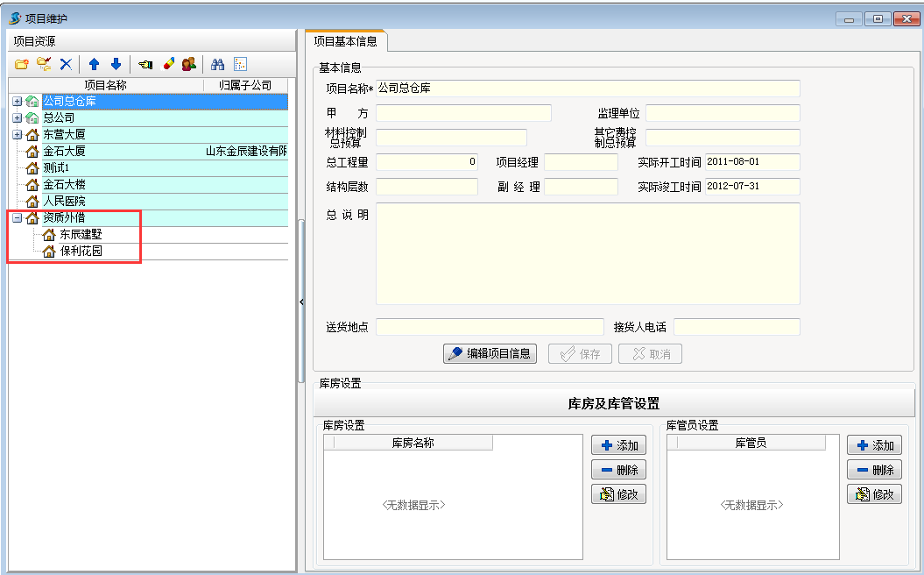Image resolution: width=924 pixels, height=575 pixels.
Task: Click the 编辑项目信息 button
Action: click(490, 354)
